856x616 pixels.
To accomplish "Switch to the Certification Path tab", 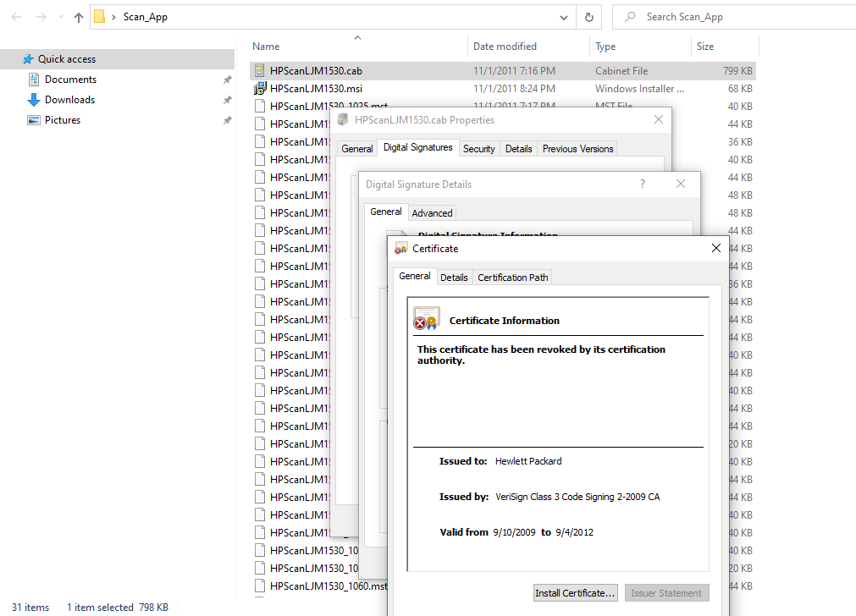I will click(512, 277).
